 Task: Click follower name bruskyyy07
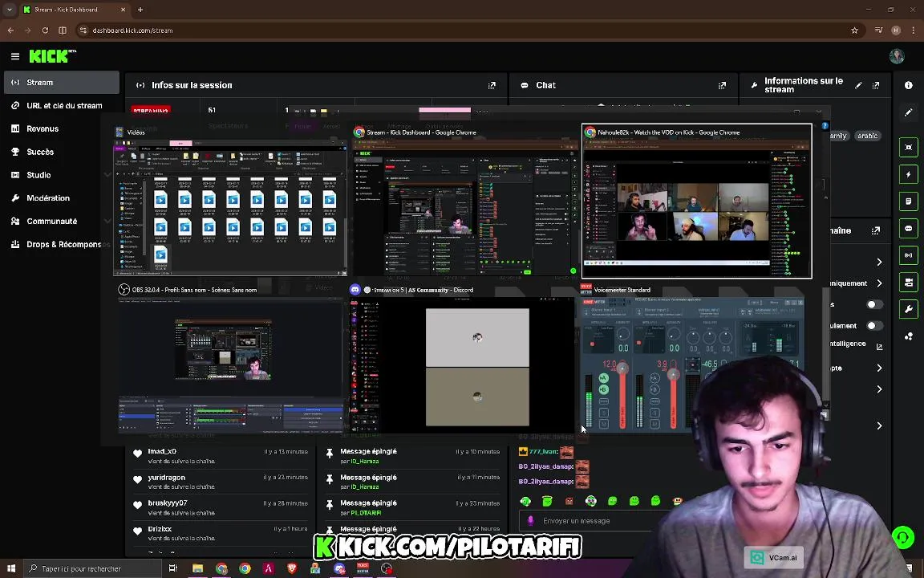[x=168, y=503]
